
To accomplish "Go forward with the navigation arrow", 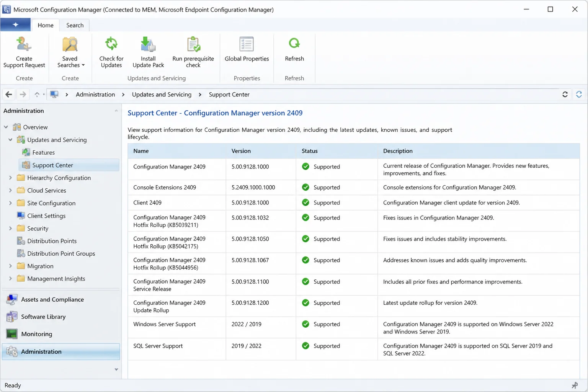I will (x=23, y=94).
